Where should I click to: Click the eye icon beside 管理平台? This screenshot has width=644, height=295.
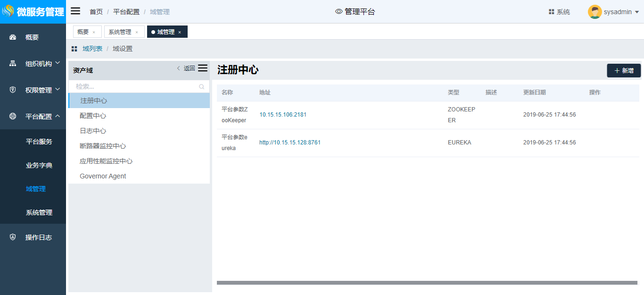coord(339,12)
